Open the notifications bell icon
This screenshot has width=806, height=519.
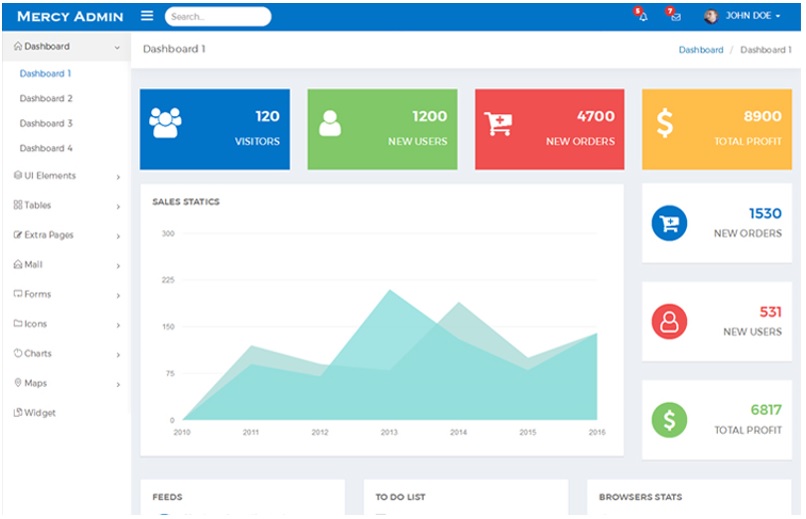click(642, 16)
